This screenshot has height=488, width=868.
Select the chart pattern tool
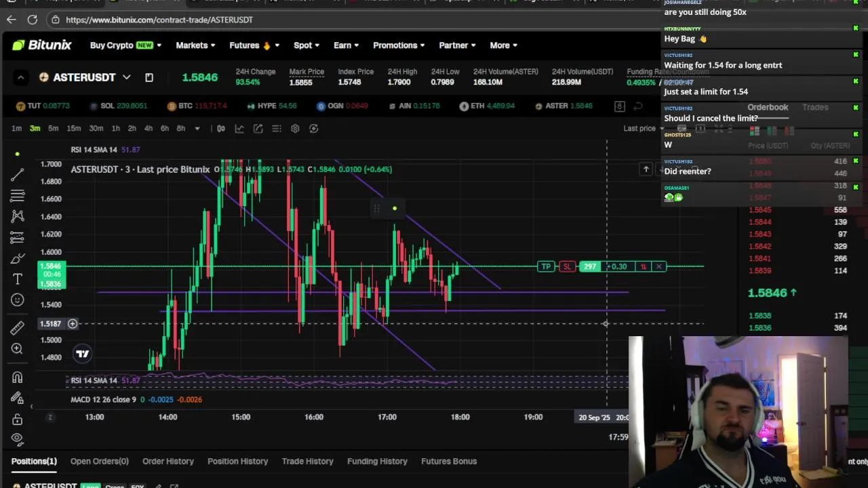[18, 216]
